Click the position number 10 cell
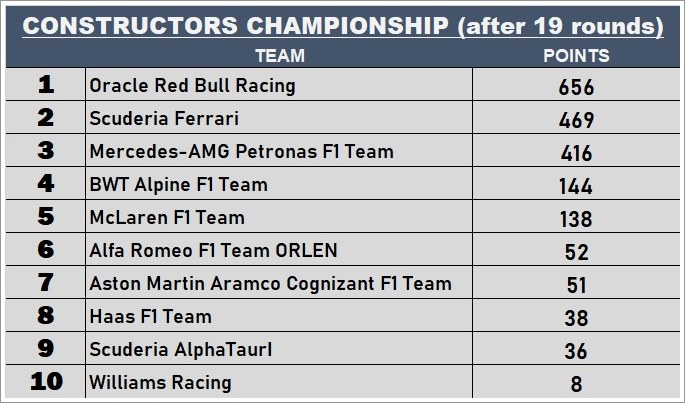Screen dimensions: 685x403 coord(45,382)
